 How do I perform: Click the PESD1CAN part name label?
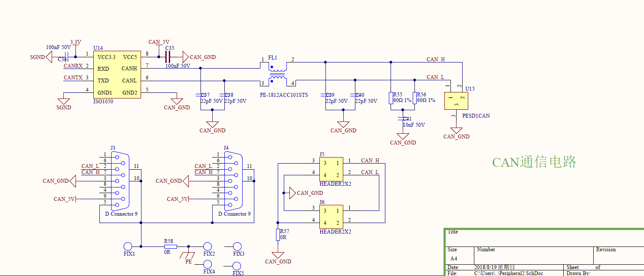pyautogui.click(x=476, y=116)
